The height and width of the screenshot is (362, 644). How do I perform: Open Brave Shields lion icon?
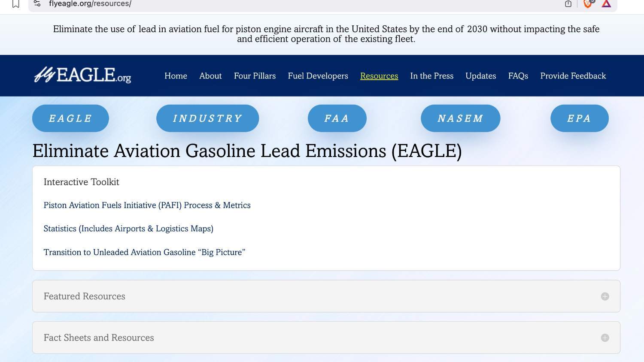(588, 4)
